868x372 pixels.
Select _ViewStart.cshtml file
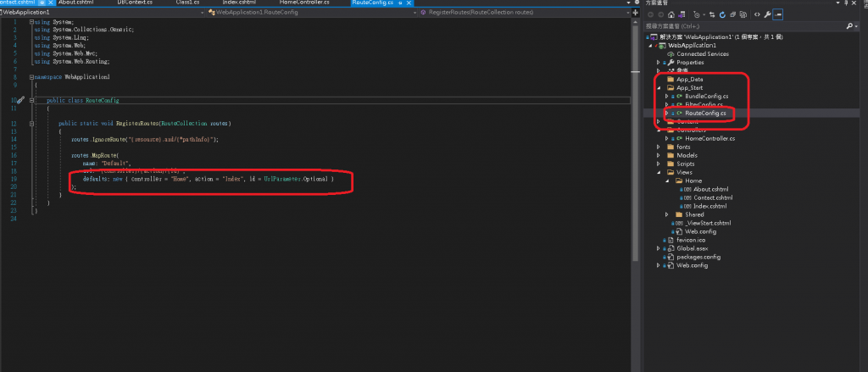tap(708, 223)
